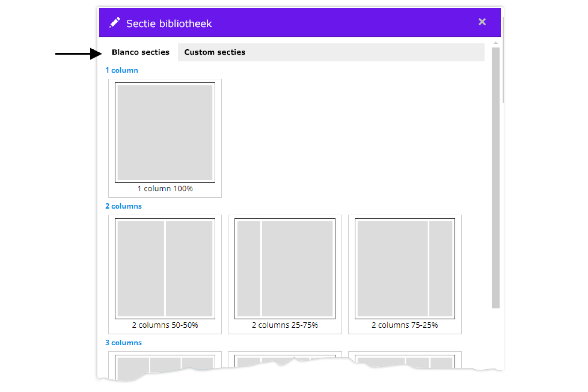
Task: Click the Sectie bibliotheek title text
Action: click(169, 24)
